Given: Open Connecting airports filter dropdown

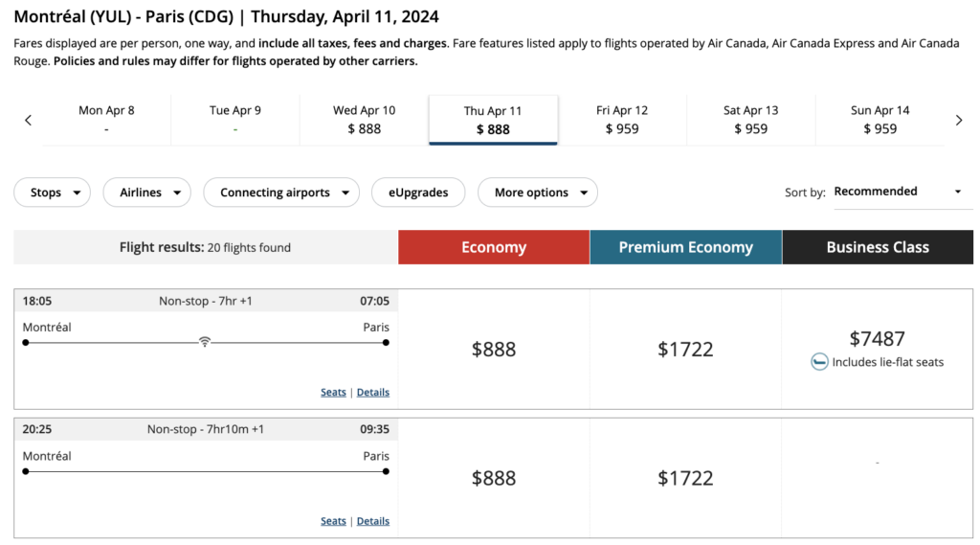Looking at the screenshot, I should [281, 193].
